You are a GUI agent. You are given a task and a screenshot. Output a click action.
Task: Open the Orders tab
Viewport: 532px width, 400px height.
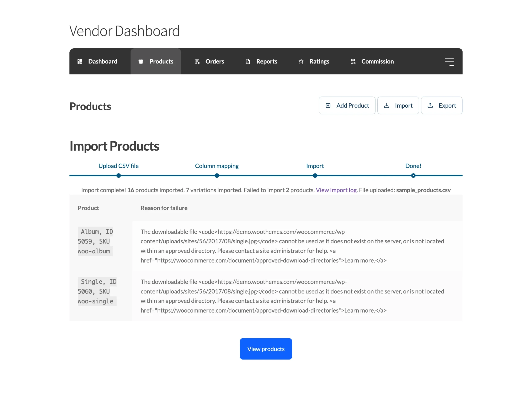(209, 61)
